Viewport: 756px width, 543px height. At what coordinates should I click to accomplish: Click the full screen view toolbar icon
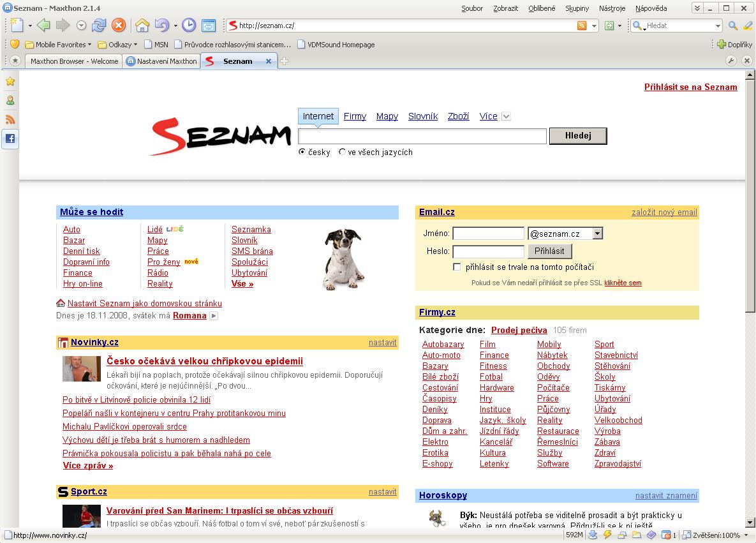(209, 25)
